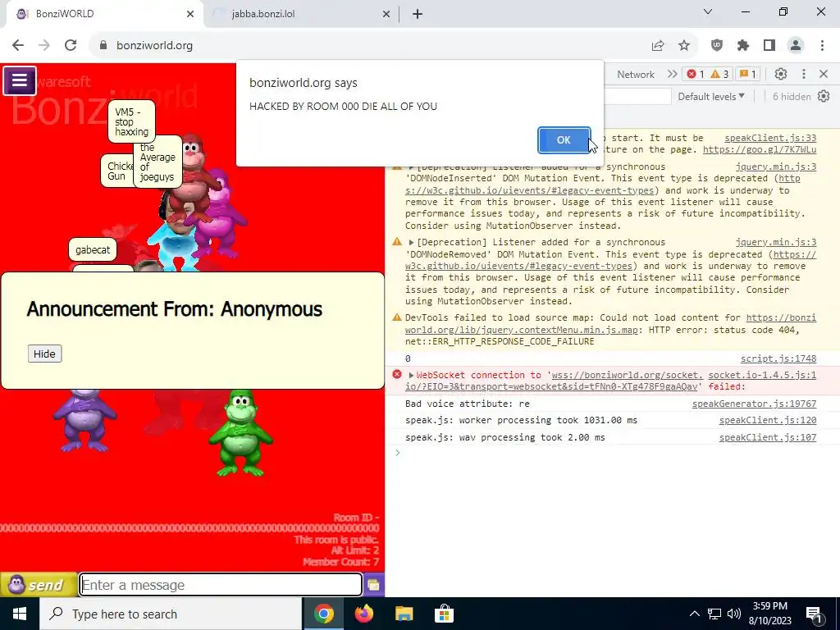Screen dimensions: 840x630
Task: Click the send button
Action: click(38, 585)
